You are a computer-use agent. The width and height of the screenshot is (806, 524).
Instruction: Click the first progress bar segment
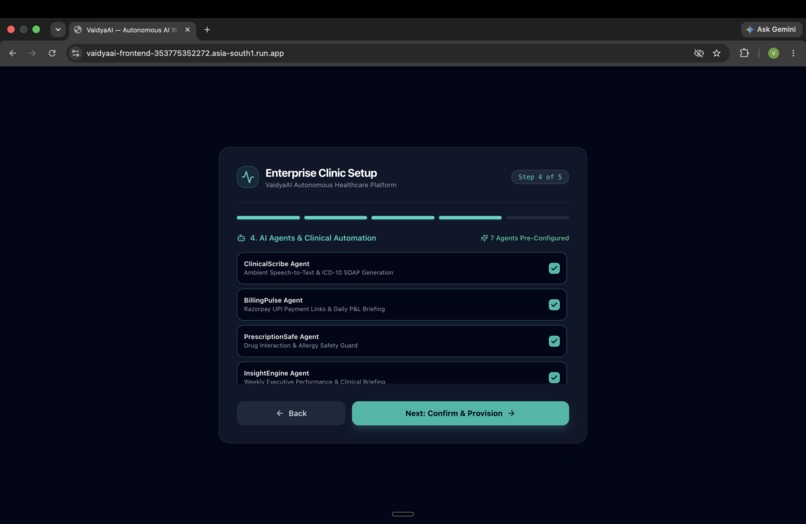pyautogui.click(x=268, y=218)
